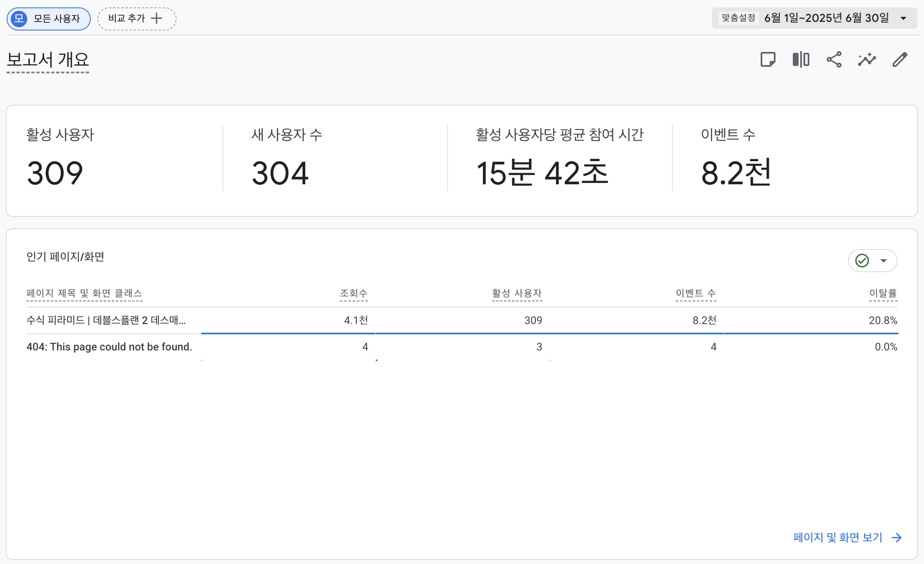The image size is (924, 564).
Task: Click the 페이지 제목 및 화면 클래스 header
Action: 85,294
